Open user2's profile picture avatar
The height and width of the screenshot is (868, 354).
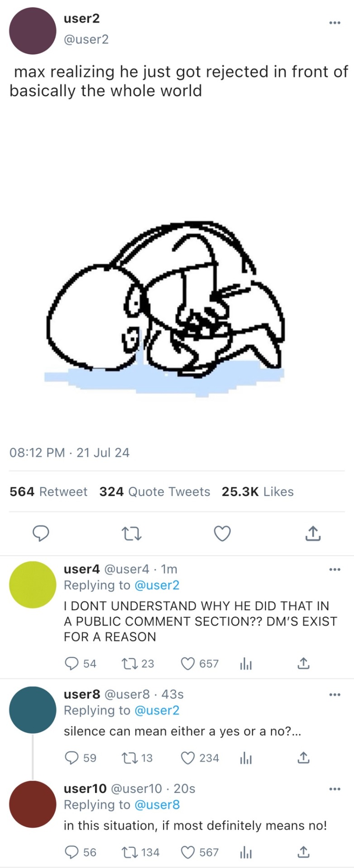point(33,31)
